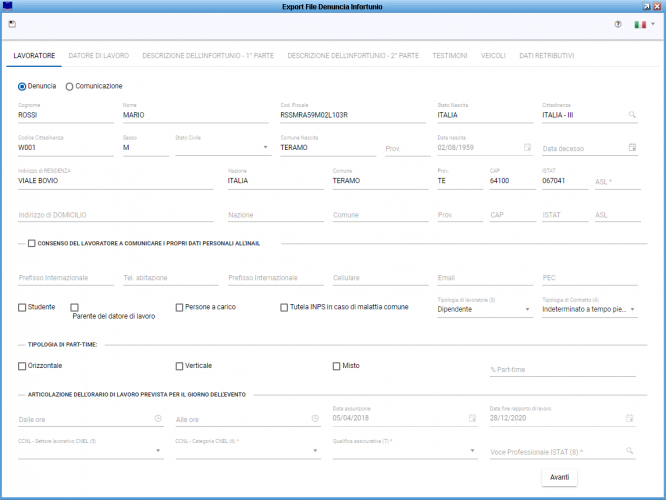Check the Consenso del lavoratore checkbox
Screen dimensions: 666x500
pyautogui.click(x=32, y=243)
